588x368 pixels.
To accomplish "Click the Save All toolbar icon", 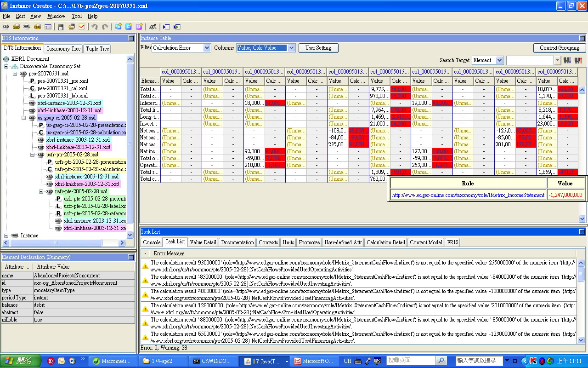I will point(72,27).
